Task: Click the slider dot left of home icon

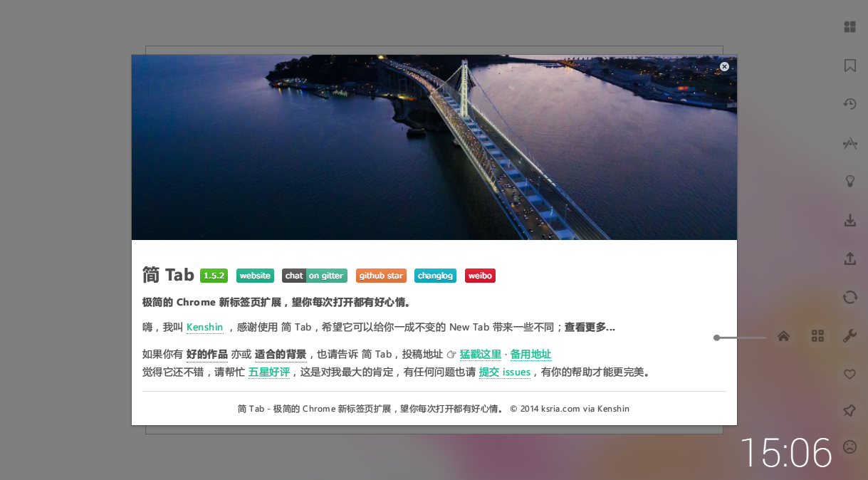Action: pyautogui.click(x=716, y=338)
